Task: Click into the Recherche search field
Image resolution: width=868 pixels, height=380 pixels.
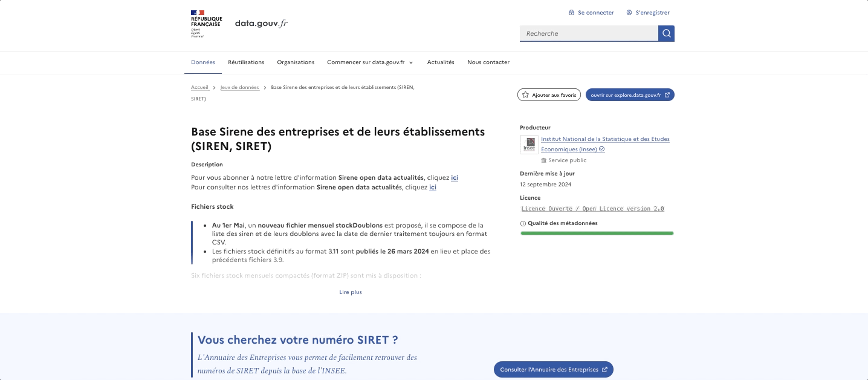Action: click(x=589, y=33)
